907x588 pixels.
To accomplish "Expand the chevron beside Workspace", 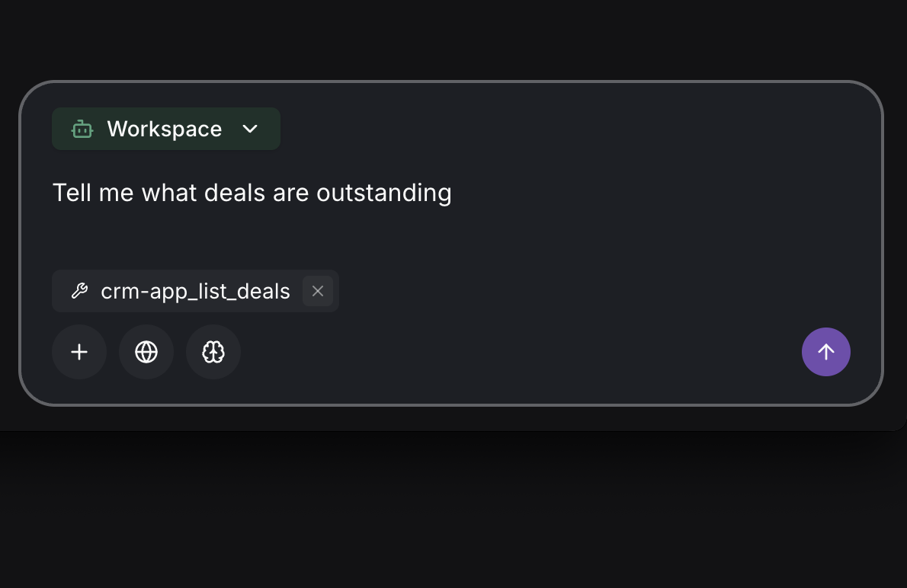I will tap(250, 129).
